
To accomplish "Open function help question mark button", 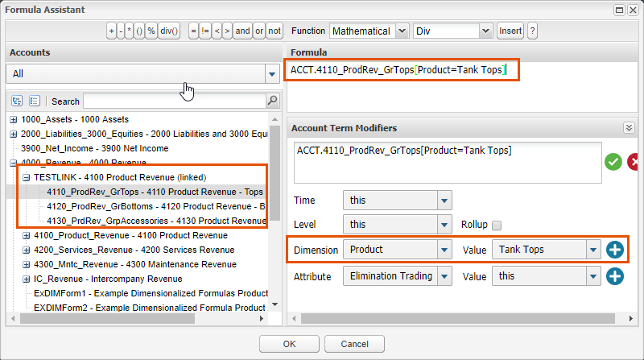I will point(532,31).
